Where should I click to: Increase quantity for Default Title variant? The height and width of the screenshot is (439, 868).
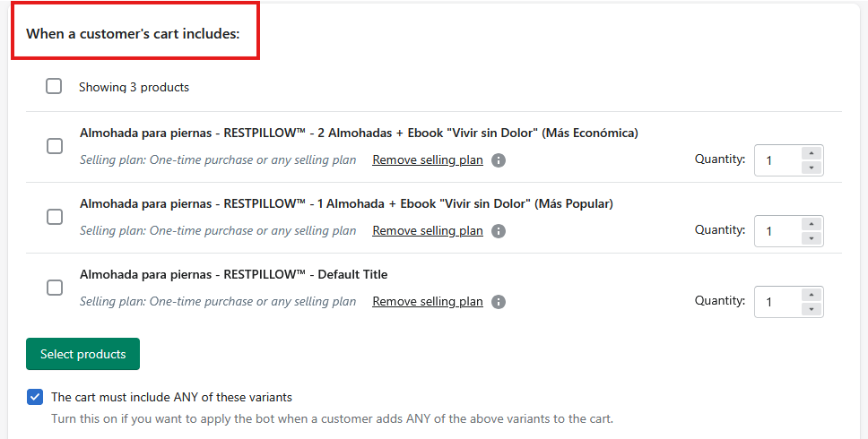pos(811,295)
